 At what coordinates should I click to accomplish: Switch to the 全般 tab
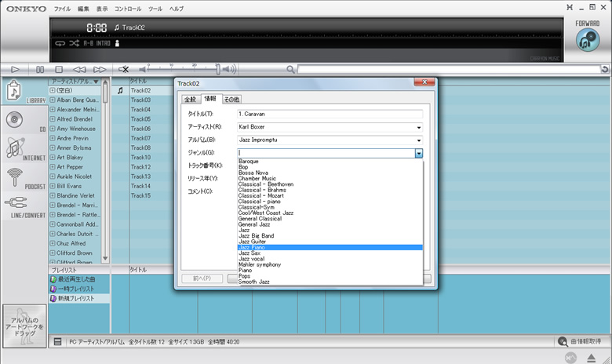[190, 100]
